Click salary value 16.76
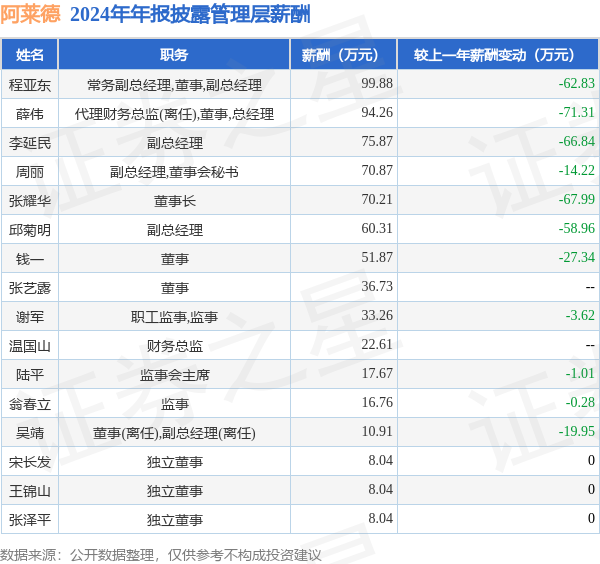The width and height of the screenshot is (600, 564). click(377, 402)
